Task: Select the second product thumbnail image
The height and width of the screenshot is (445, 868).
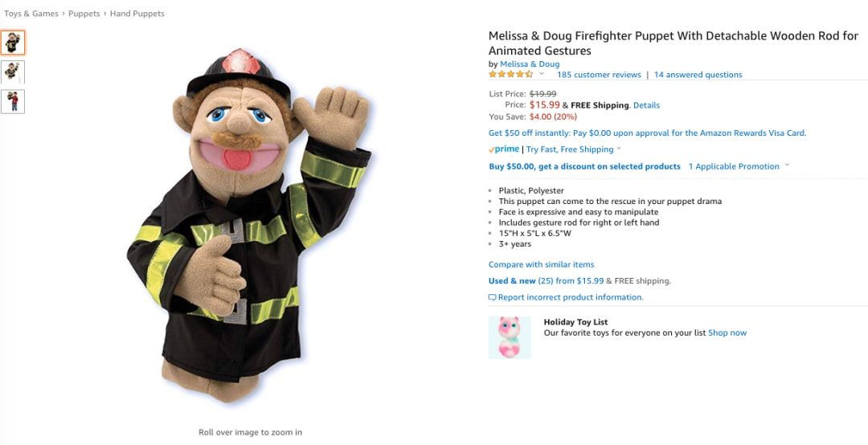Action: click(13, 72)
